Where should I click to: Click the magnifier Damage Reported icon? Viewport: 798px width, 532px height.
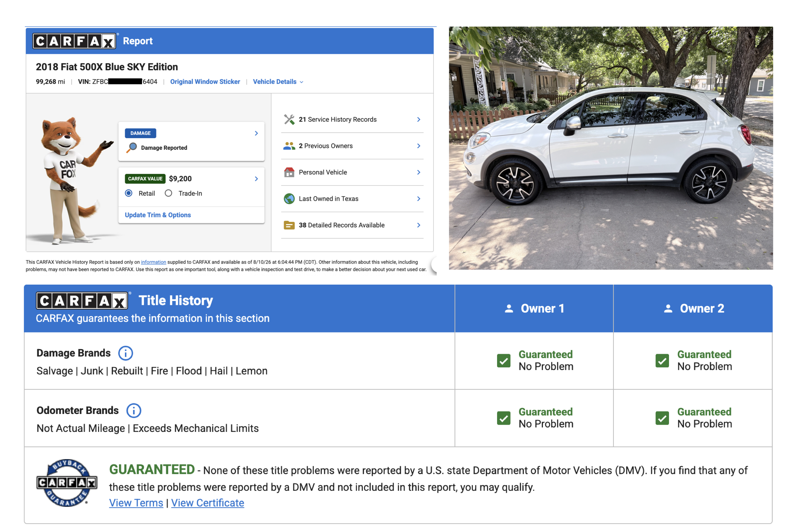tap(132, 148)
